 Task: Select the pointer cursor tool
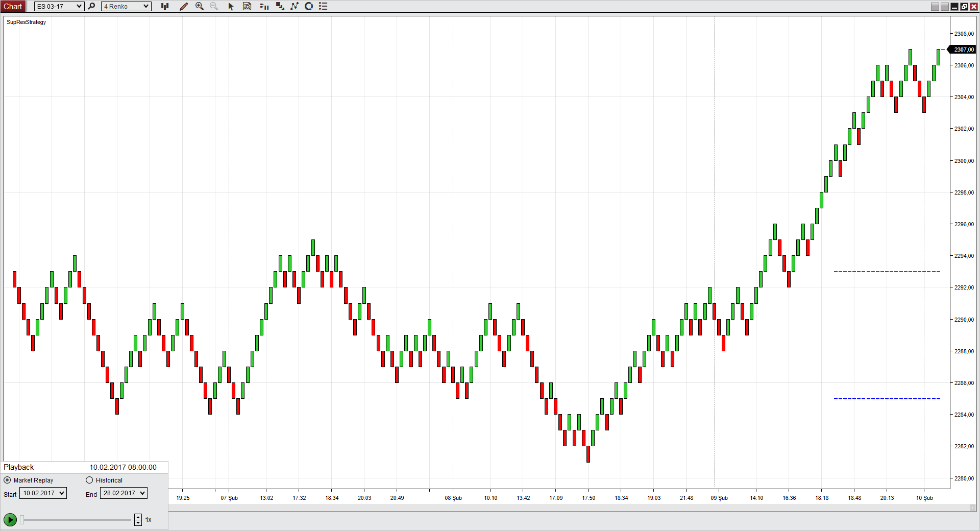[231, 6]
